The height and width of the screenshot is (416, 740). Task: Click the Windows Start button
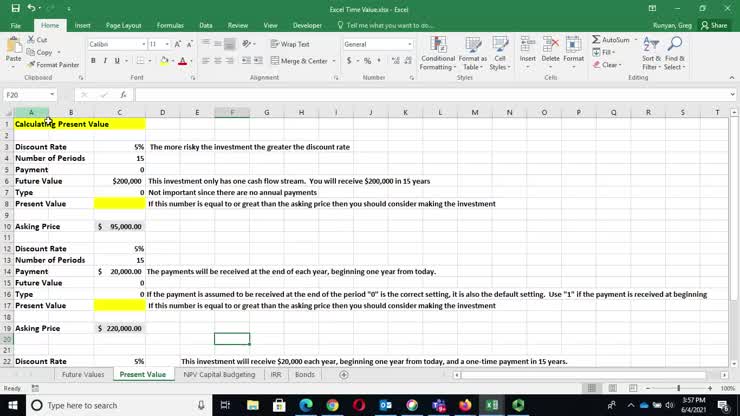pyautogui.click(x=13, y=405)
